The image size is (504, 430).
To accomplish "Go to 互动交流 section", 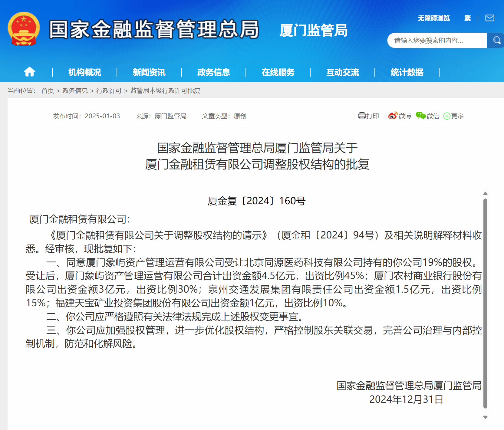I will click(342, 72).
